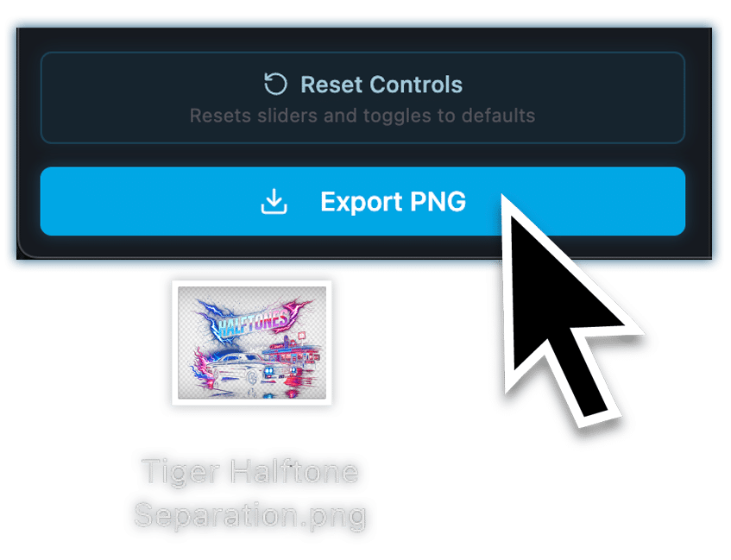Click the blue lightning bolt in thumbnail
Screen dimensions: 731x560
212,317
